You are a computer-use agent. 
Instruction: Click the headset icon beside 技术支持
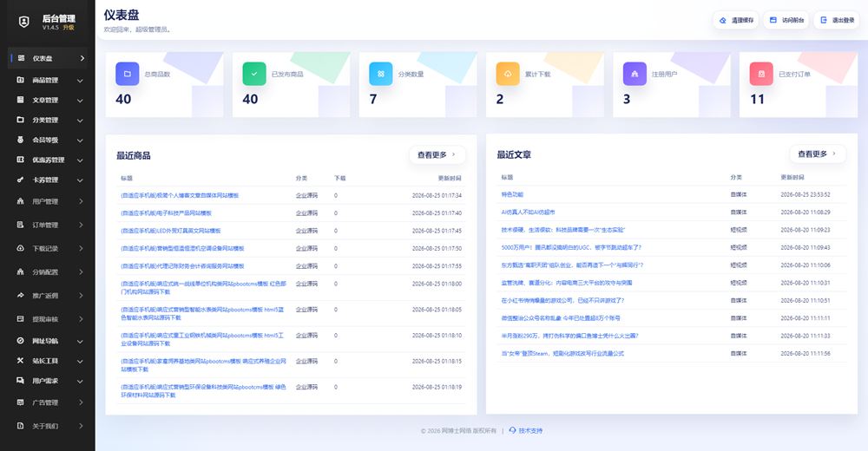513,430
